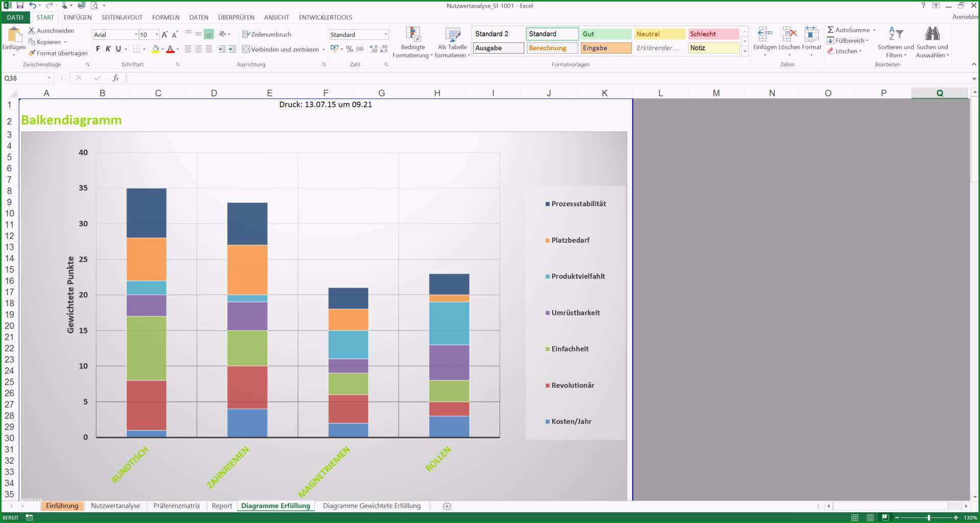Click column header Q
This screenshot has height=523, width=980.
(x=940, y=93)
